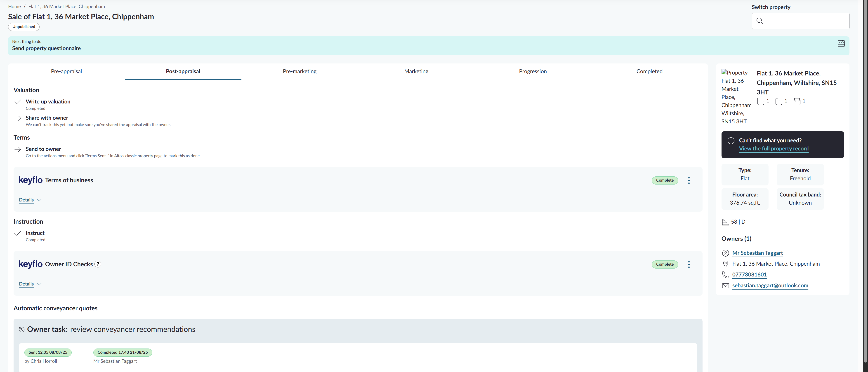Click the info icon in Can't find panel
Viewport: 868px width, 372px height.
731,141
